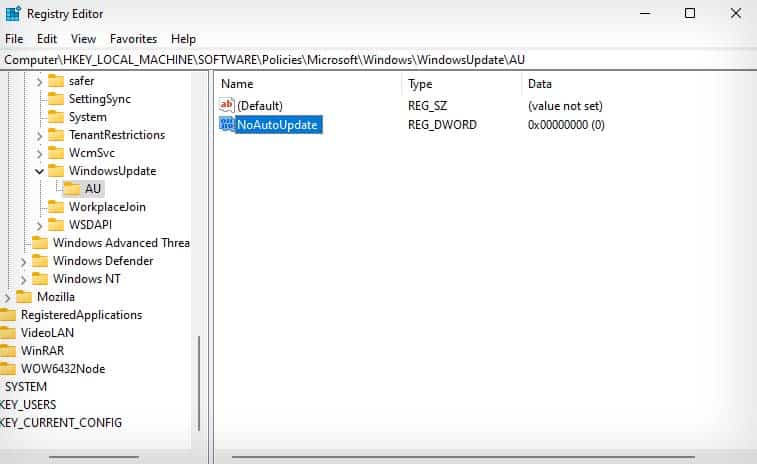Select the WinRAR key
This screenshot has width=757, height=464.
point(42,351)
